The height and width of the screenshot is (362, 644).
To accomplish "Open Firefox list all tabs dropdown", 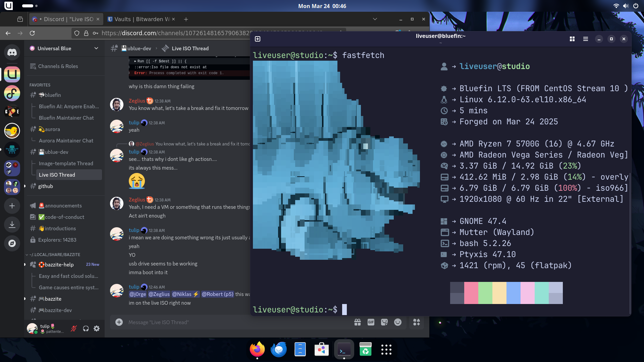I will point(375,19).
